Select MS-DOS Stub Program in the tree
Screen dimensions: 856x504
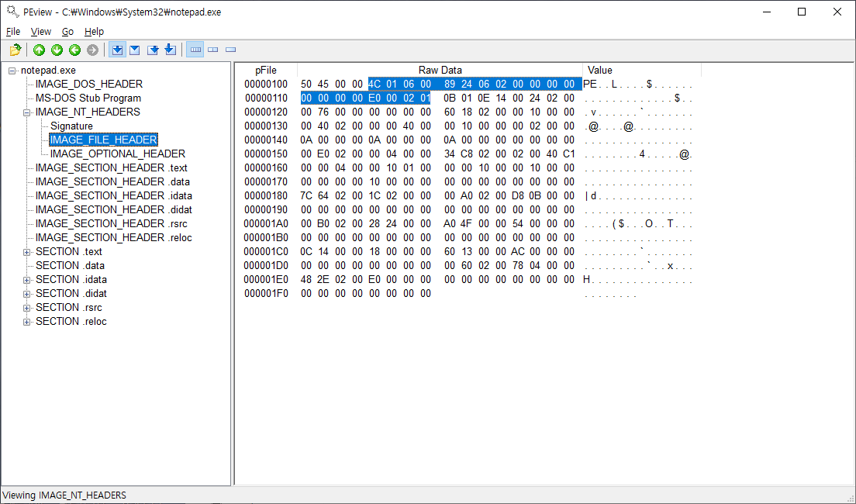[88, 98]
